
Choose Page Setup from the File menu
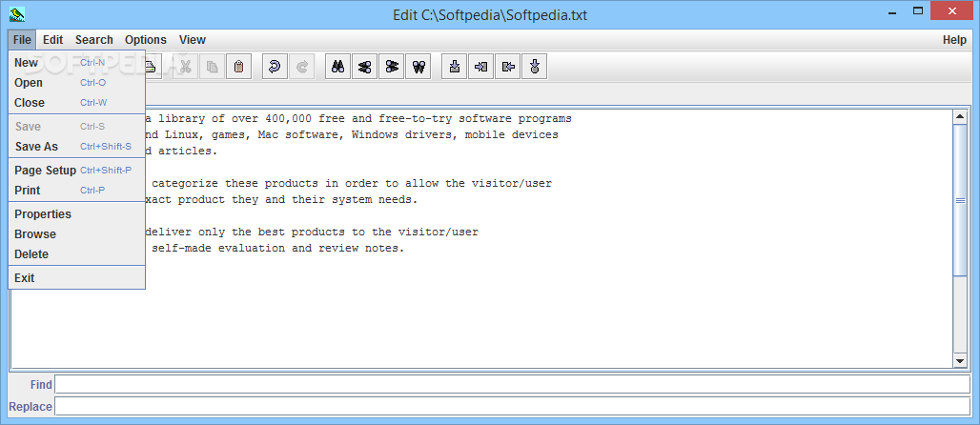coord(77,170)
